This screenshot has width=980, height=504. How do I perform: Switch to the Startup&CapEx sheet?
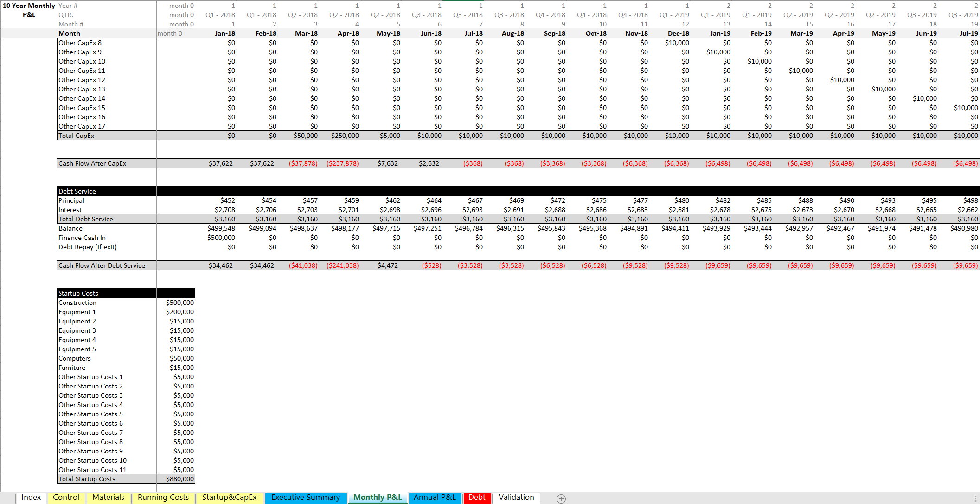pyautogui.click(x=230, y=497)
